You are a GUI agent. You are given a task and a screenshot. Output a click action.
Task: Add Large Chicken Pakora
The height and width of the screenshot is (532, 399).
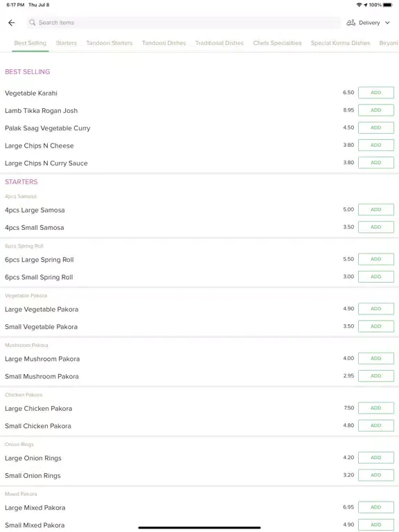[x=376, y=408]
